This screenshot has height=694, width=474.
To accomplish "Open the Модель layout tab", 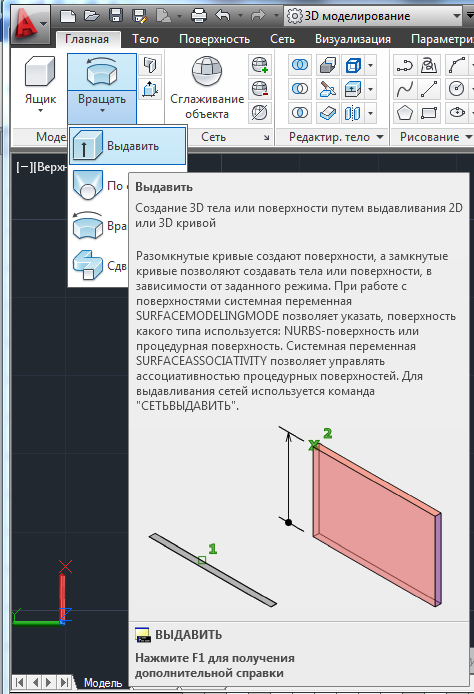I will click(x=103, y=682).
